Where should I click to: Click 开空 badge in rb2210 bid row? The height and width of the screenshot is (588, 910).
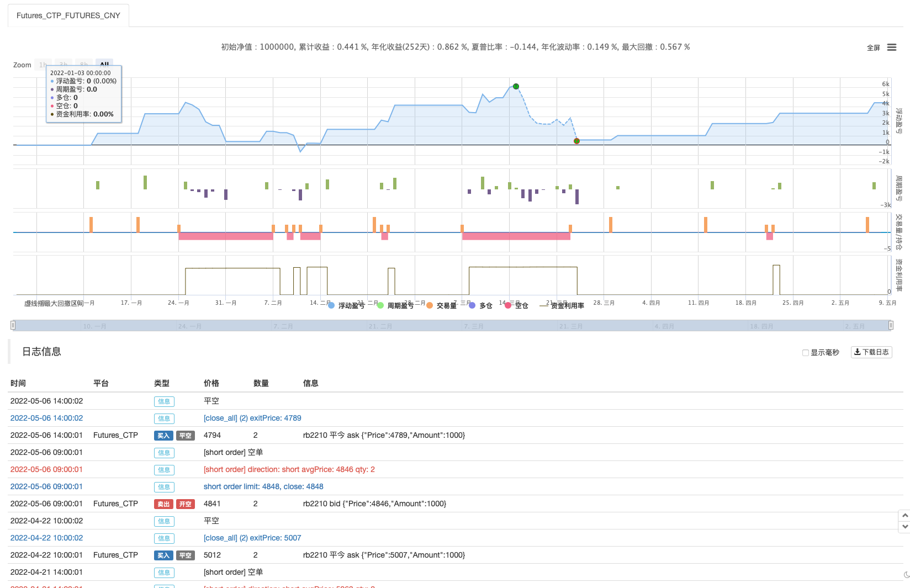(186, 504)
